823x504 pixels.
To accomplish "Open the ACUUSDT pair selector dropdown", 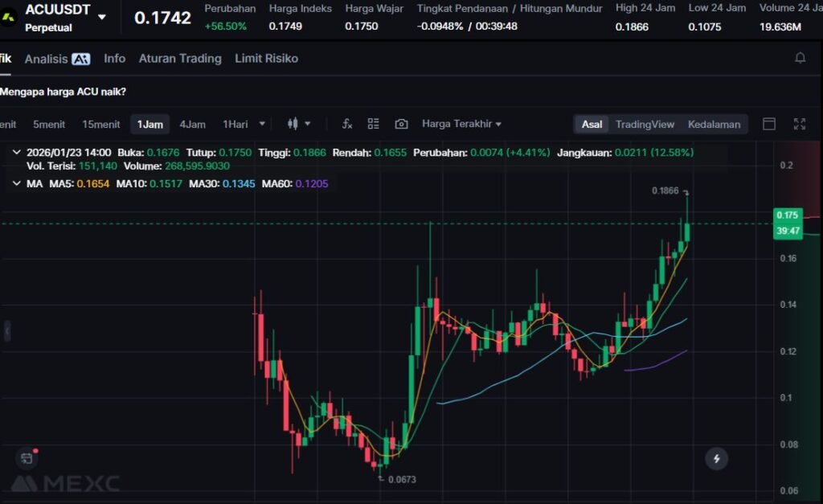I will pyautogui.click(x=101, y=16).
